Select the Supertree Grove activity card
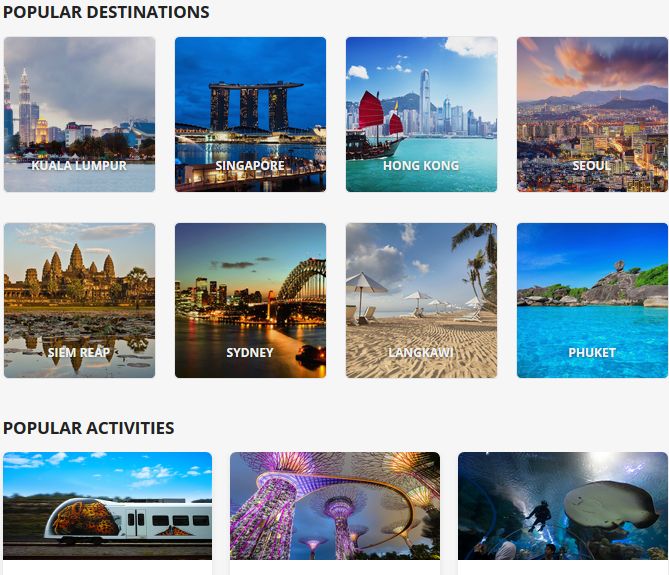Screen dimensions: 669x575 coord(335,513)
